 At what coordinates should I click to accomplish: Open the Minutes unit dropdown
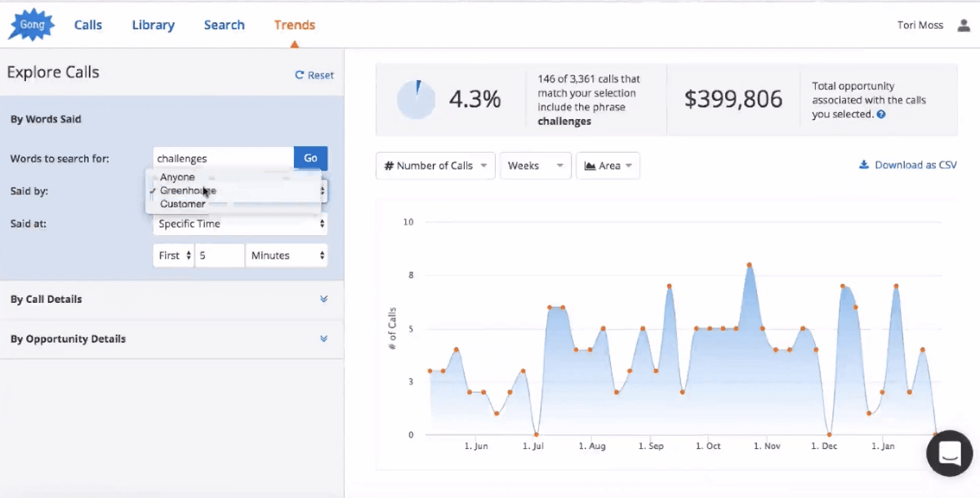pos(286,255)
